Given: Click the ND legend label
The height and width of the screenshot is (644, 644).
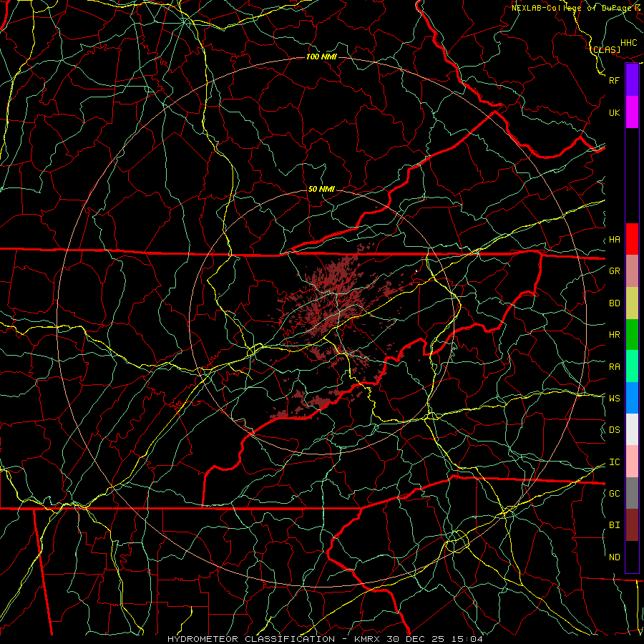Looking at the screenshot, I should (x=615, y=557).
